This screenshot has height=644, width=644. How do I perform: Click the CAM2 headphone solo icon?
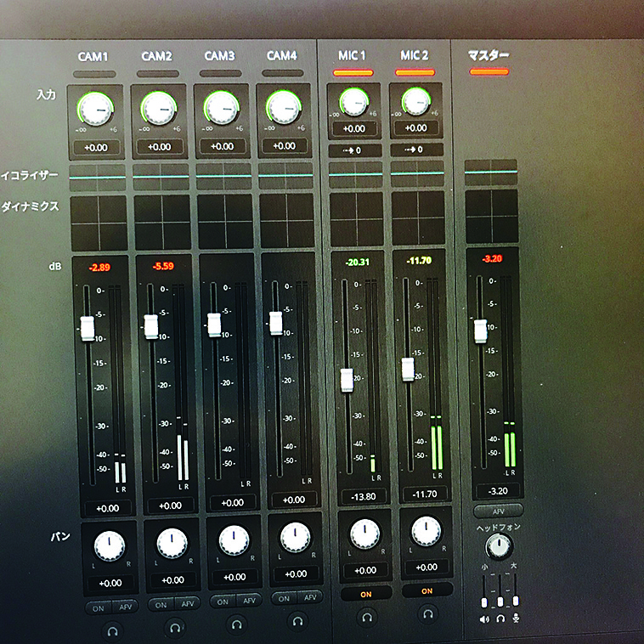pyautogui.click(x=175, y=629)
